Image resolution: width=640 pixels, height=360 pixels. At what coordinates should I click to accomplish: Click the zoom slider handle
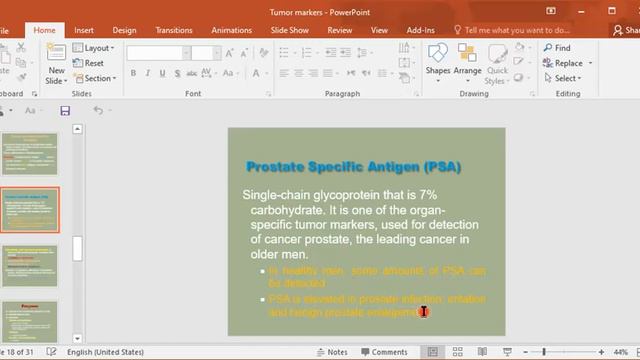[544, 352]
